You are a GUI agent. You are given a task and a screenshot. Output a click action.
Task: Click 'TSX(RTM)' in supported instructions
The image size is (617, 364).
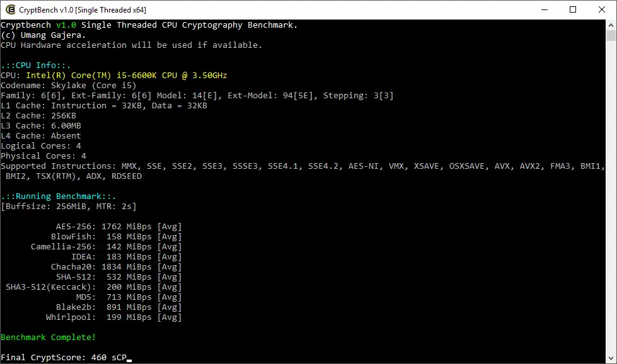click(x=56, y=176)
